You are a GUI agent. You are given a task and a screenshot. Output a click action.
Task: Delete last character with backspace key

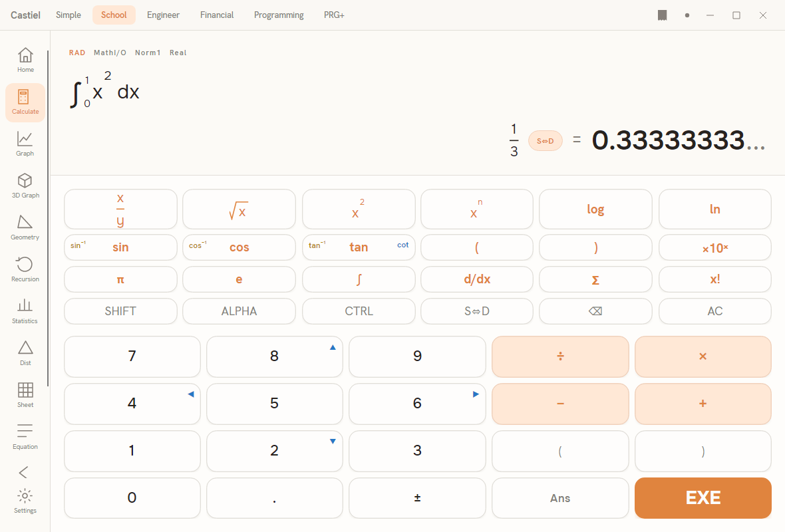[x=596, y=311]
